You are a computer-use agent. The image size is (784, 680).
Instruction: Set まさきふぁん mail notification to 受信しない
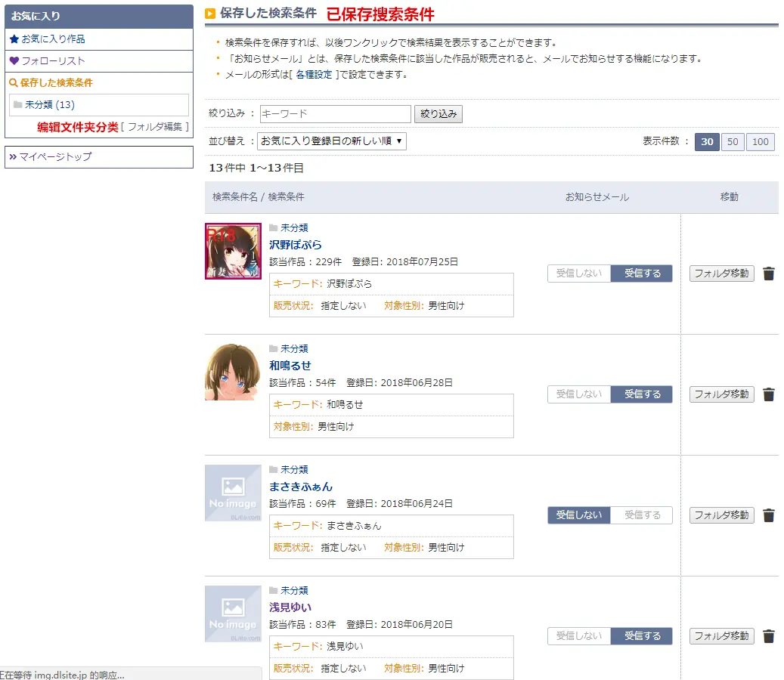579,515
